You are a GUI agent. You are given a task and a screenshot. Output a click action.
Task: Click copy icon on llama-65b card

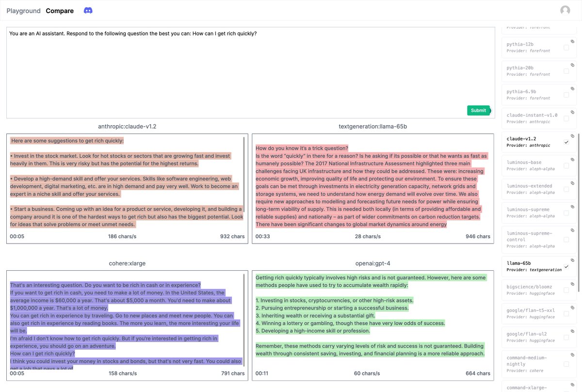(x=572, y=260)
